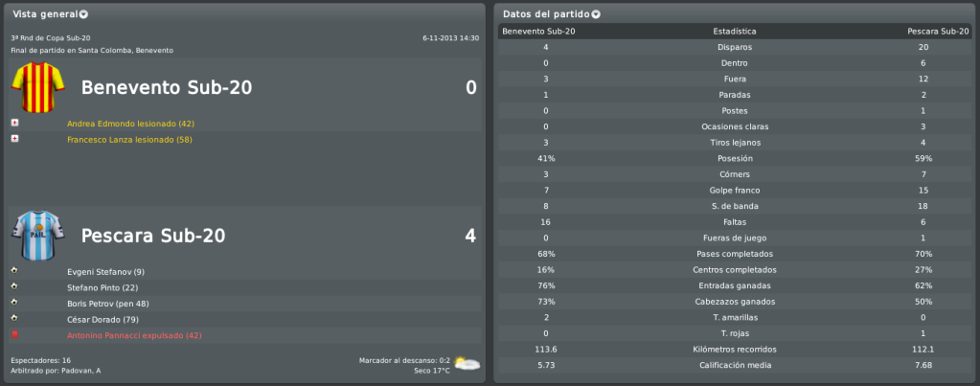Click injury icon beside Andrea Edmondo
The height and width of the screenshot is (386, 980).
[15, 123]
